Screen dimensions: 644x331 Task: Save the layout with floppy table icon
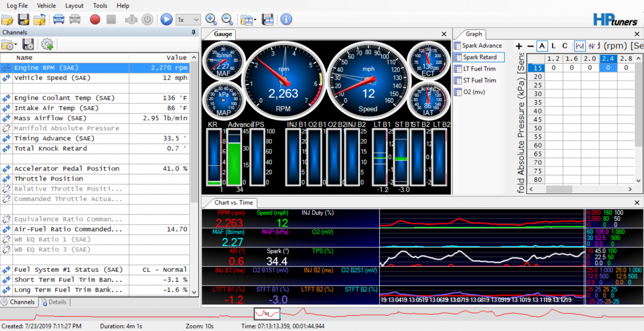click(x=268, y=19)
